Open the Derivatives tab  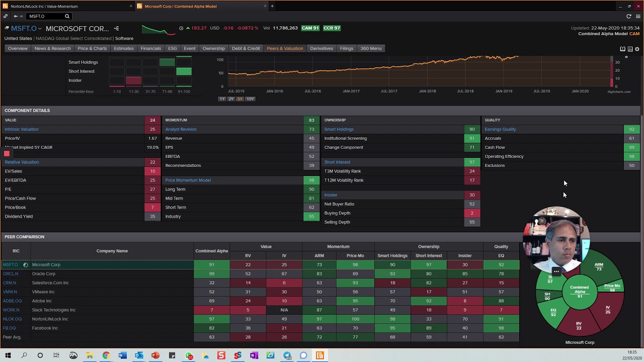click(x=321, y=48)
